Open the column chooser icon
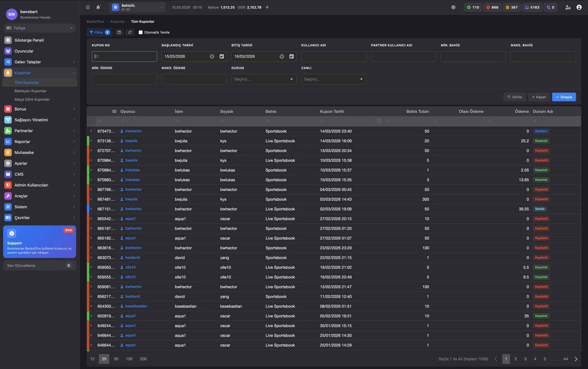588x369 pixels. click(119, 32)
